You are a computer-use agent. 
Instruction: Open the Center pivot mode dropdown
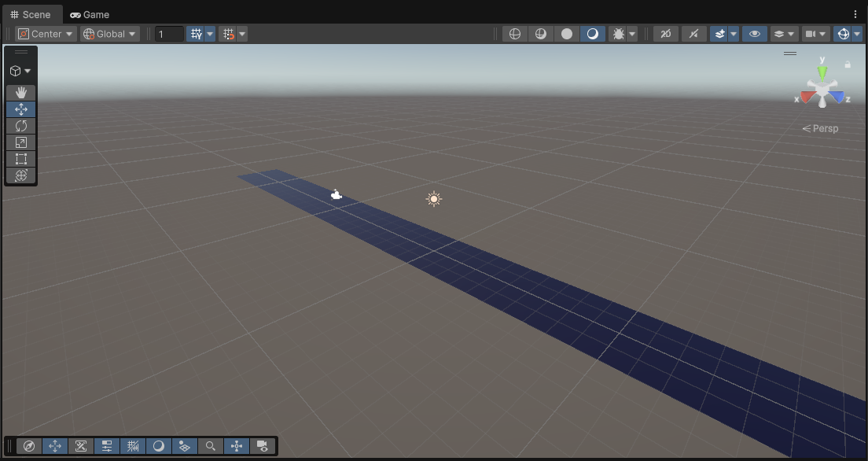[46, 34]
